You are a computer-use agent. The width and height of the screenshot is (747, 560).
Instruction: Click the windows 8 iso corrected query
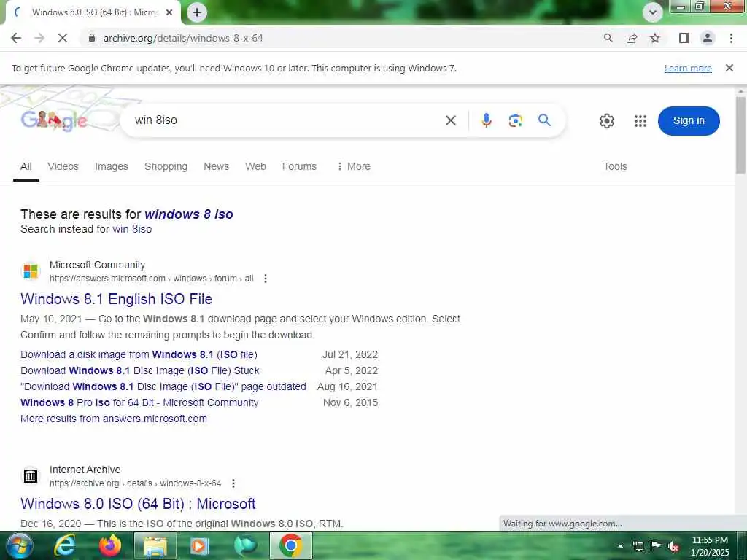(189, 214)
